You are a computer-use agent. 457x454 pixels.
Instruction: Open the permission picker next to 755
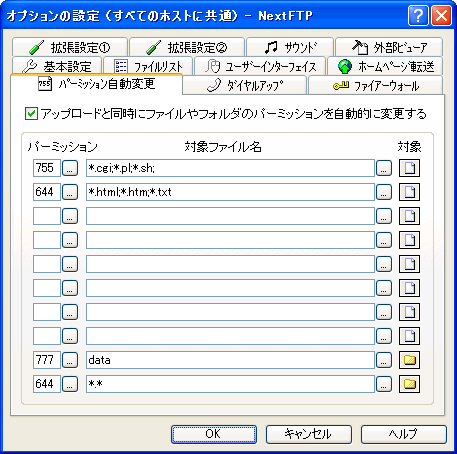[x=70, y=168]
